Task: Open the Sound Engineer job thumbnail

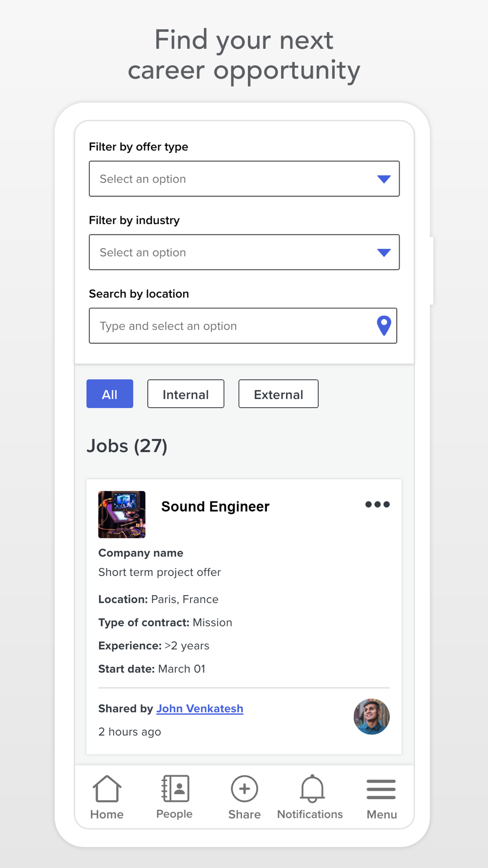Action: (122, 515)
